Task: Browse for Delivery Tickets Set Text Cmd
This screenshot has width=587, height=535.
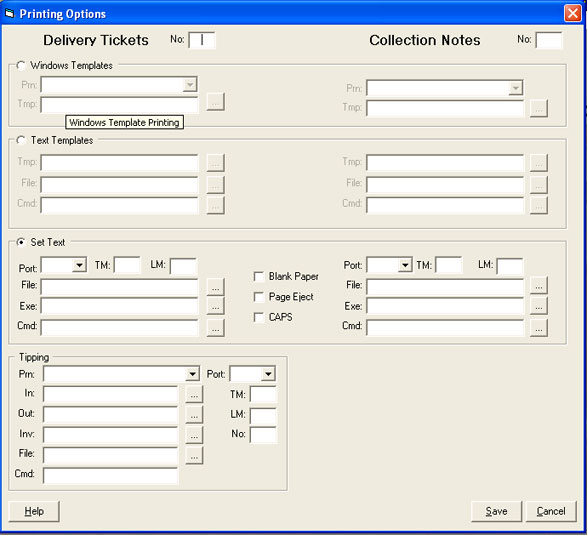Action: (215, 328)
